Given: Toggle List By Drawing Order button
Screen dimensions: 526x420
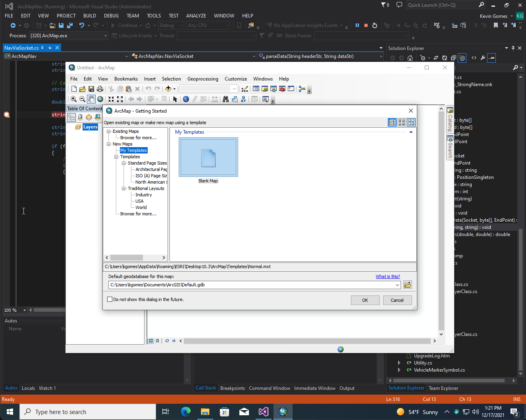Looking at the screenshot, I should click(71, 117).
